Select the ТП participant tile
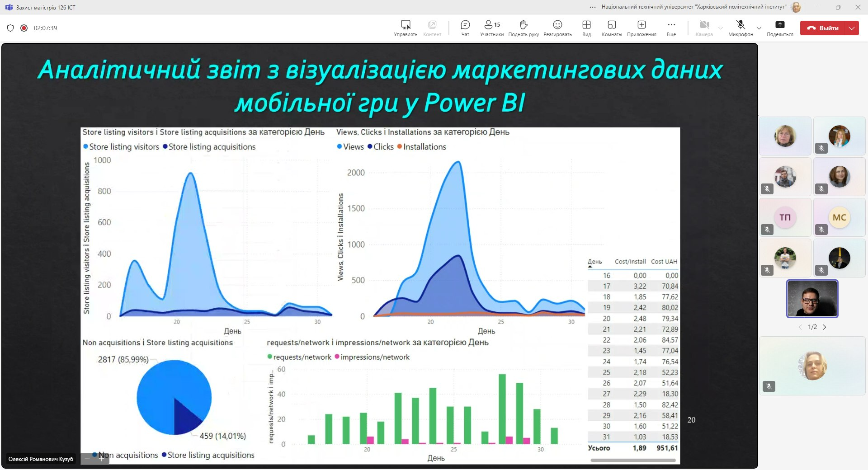Image resolution: width=868 pixels, height=470 pixels. [785, 217]
